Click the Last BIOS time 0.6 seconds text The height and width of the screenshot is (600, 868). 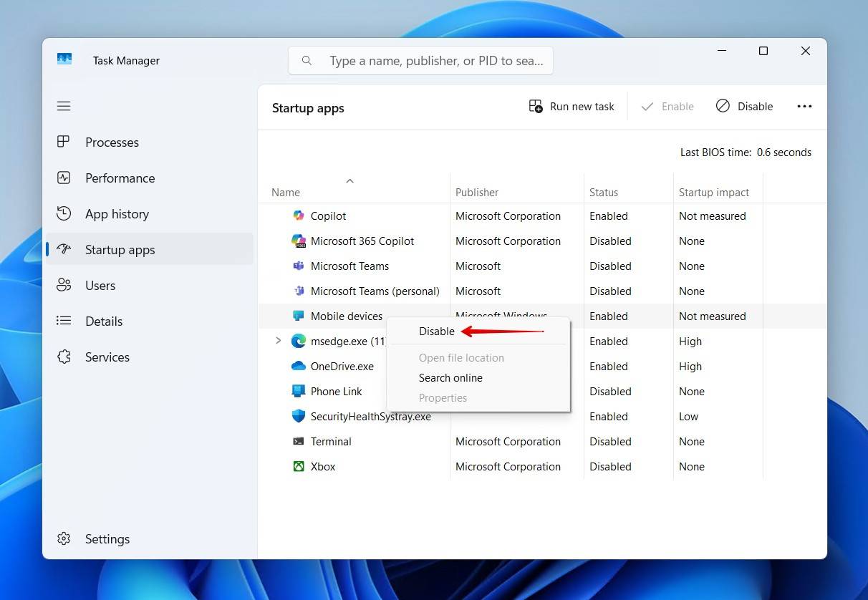click(746, 152)
